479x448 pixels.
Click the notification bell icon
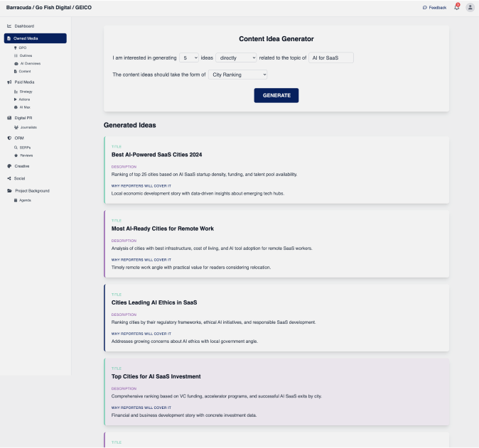456,7
